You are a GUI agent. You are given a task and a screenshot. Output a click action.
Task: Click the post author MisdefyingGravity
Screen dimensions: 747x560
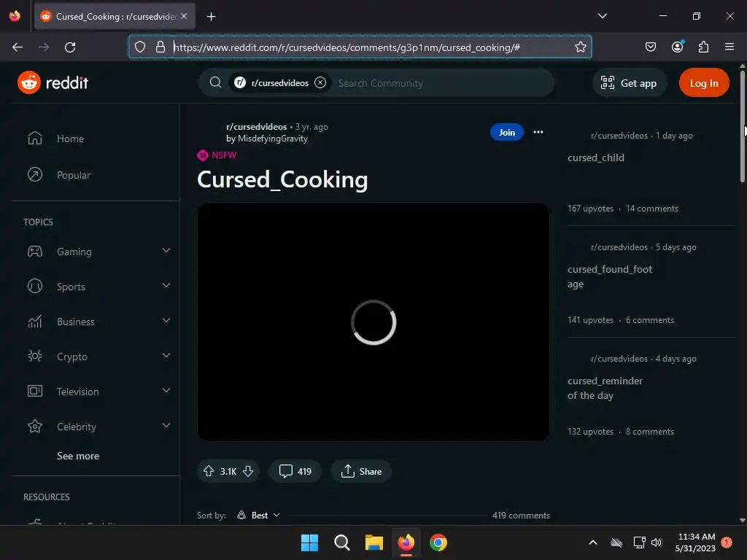(273, 139)
